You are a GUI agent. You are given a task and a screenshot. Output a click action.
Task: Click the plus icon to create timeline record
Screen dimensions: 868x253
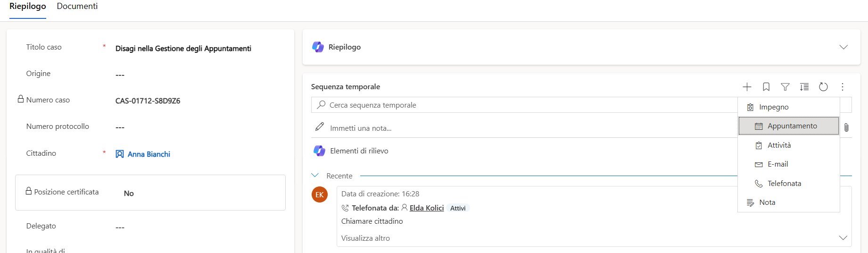[747, 87]
